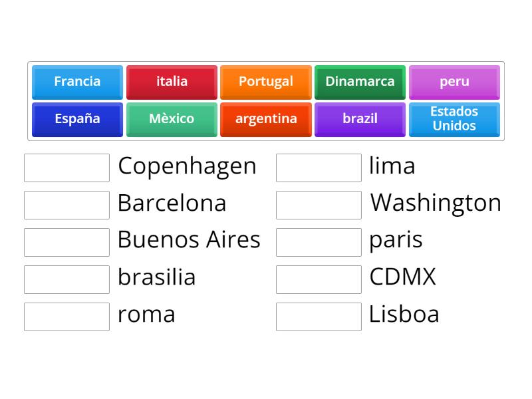Select the Mèxico tile
This screenshot has height=399, width=532.
tap(172, 119)
